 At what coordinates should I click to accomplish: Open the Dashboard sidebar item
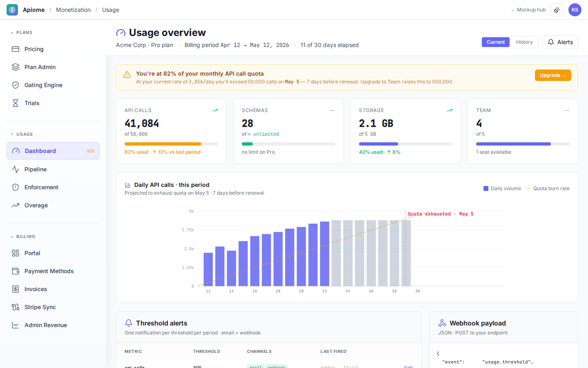click(x=53, y=151)
